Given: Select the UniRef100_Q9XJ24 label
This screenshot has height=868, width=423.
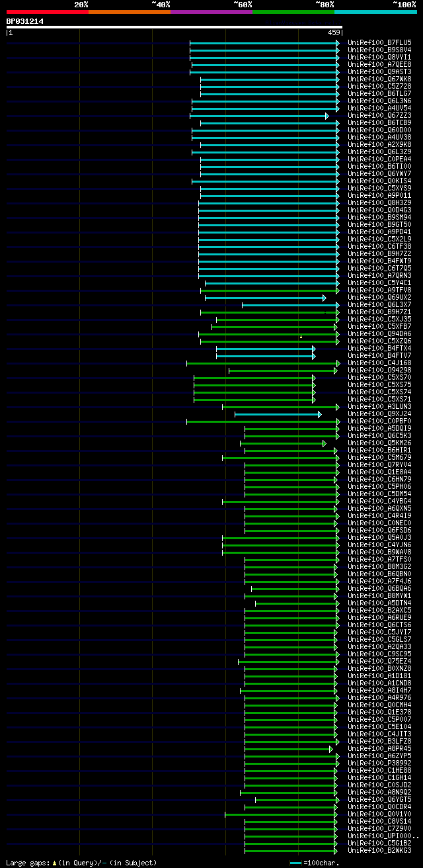Looking at the screenshot, I should pos(379,413).
